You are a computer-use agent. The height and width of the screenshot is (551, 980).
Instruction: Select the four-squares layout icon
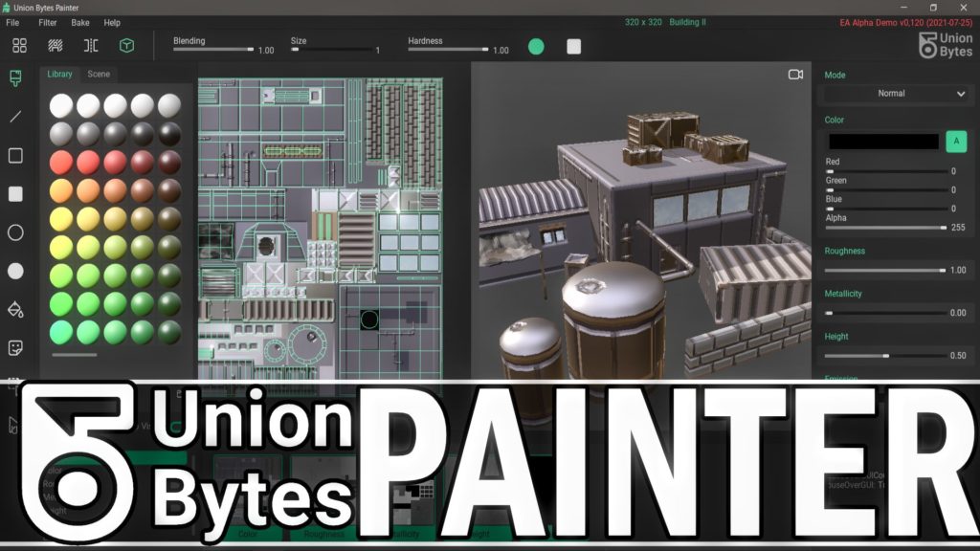click(x=19, y=46)
